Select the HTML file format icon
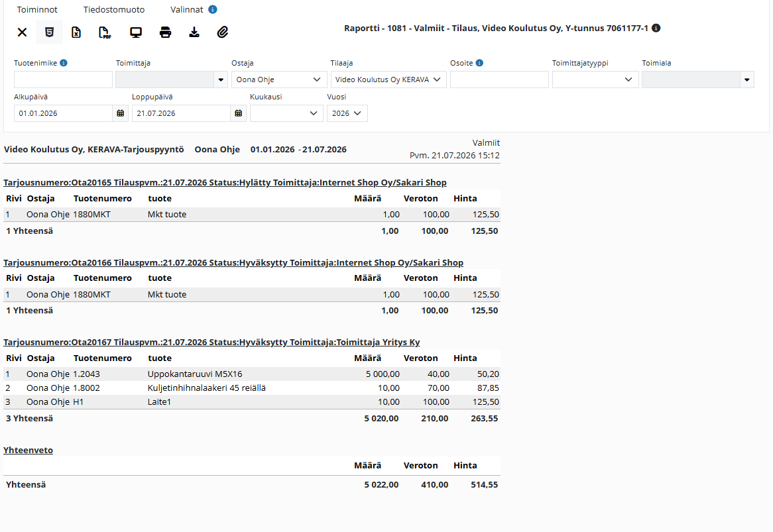Image resolution: width=773 pixels, height=532 pixels. click(x=49, y=32)
